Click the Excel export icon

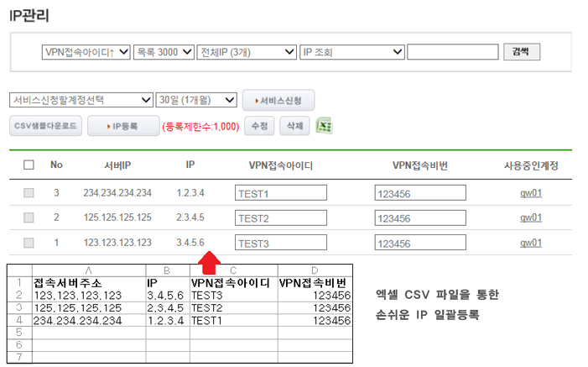(x=325, y=126)
